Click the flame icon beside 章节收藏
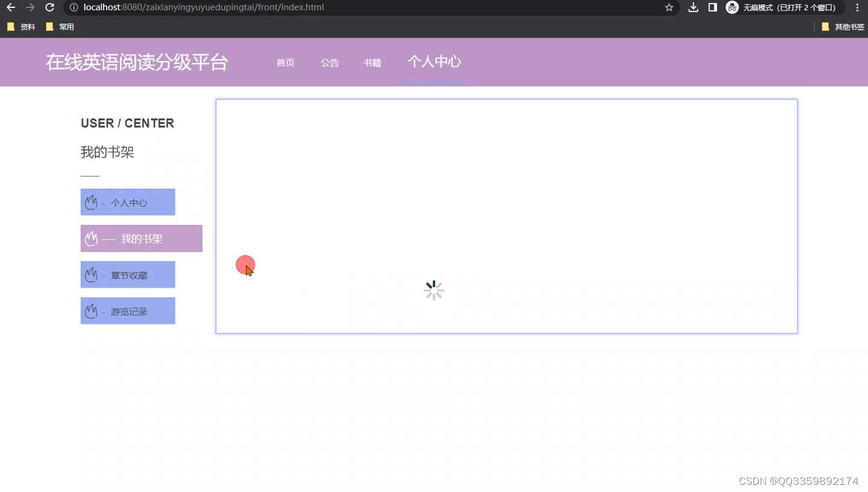Viewport: 868px width, 492px height. click(91, 274)
